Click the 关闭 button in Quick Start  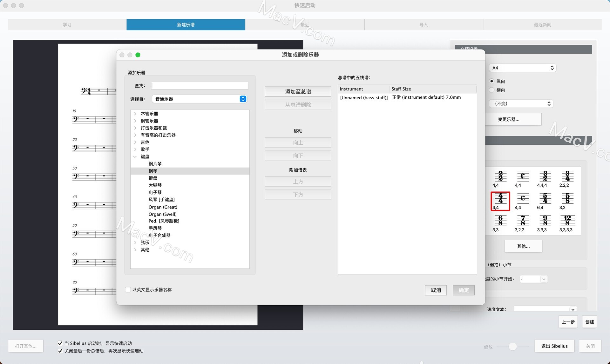590,346
